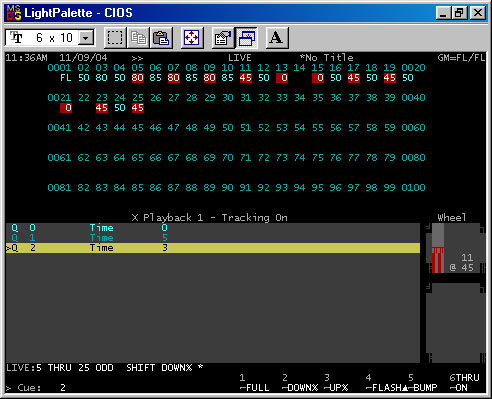Viewport: 492px width, 399px height.
Task: Click the '@ 45' wheel level readout
Action: click(x=461, y=268)
